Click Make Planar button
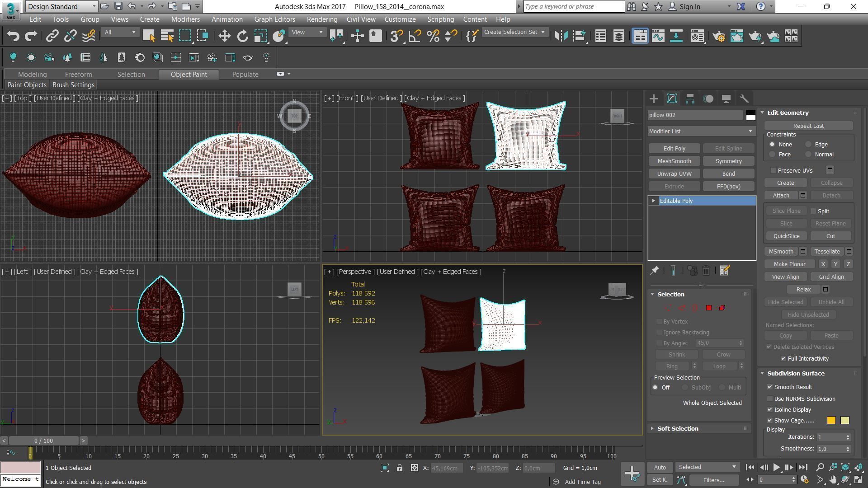 point(789,264)
